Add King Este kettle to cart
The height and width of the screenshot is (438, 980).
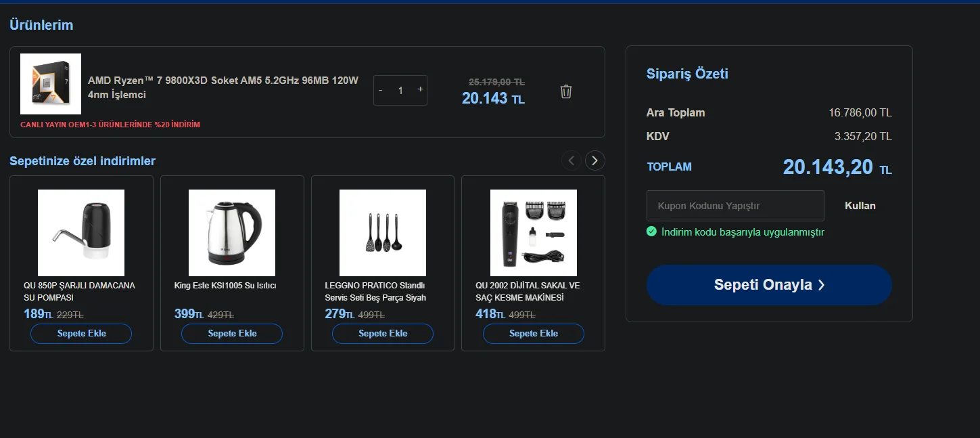coord(232,334)
